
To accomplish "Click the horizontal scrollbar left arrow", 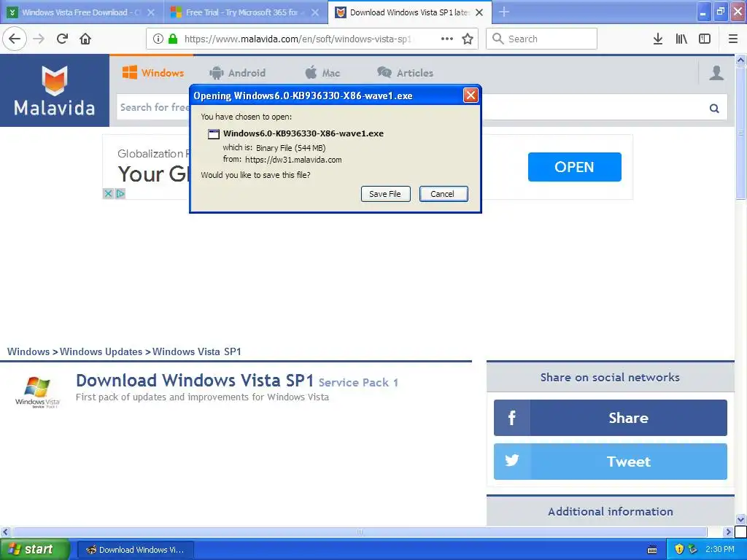I will (6, 532).
